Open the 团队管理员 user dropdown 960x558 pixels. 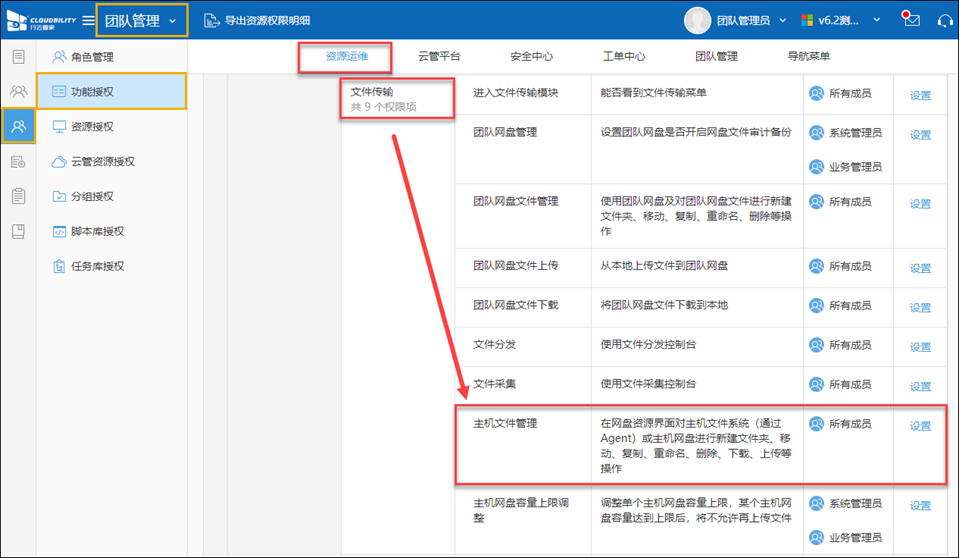click(781, 20)
